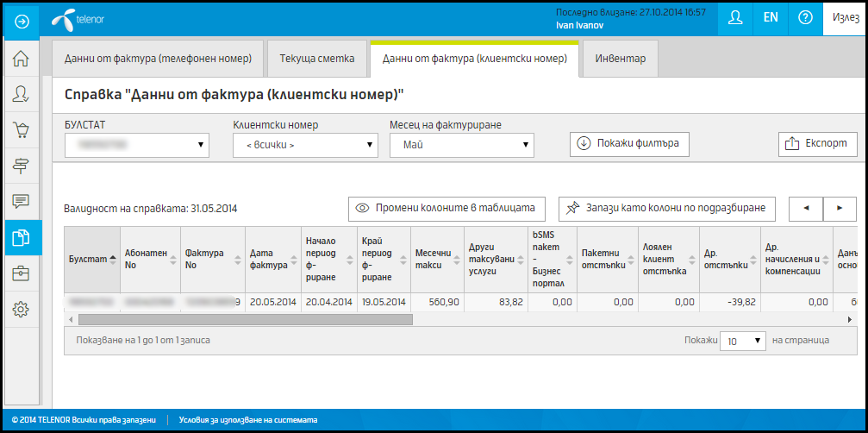Sort by Абонатен No column
Screen dimensions: 868x433
click(150, 259)
